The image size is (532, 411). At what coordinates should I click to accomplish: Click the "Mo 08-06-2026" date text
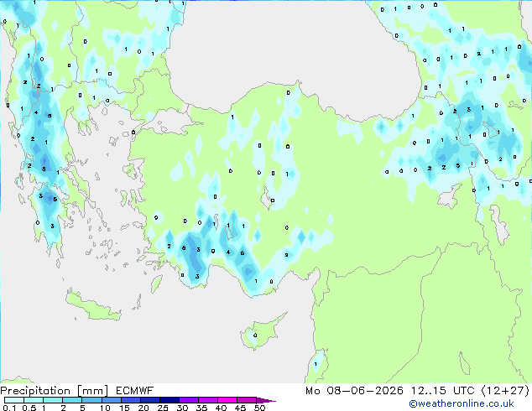click(x=354, y=391)
